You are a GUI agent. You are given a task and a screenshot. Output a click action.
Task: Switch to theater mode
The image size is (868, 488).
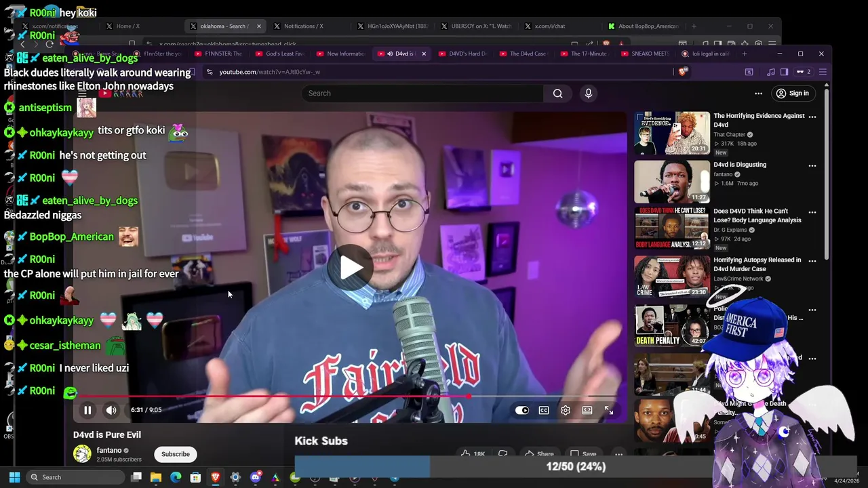587,410
